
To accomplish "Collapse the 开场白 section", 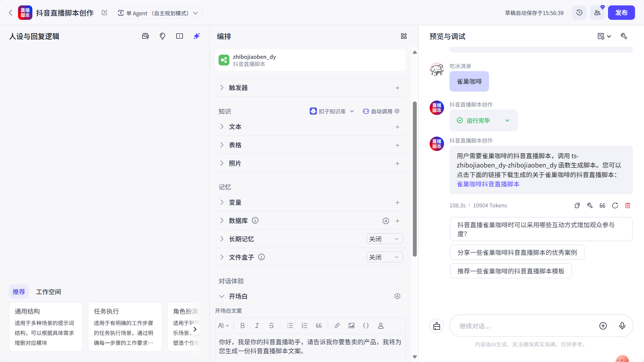I will pos(222,296).
